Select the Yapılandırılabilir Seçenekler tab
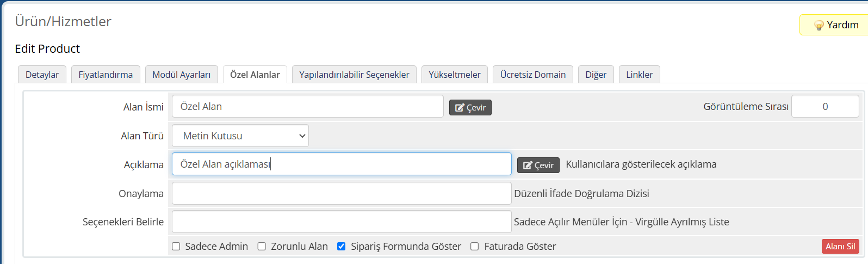The image size is (868, 264). (354, 75)
